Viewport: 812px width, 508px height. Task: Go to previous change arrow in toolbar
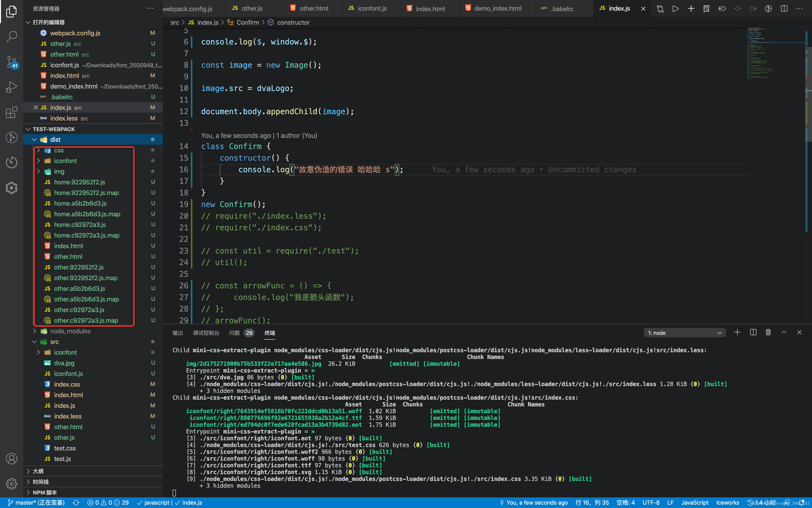pyautogui.click(x=722, y=9)
